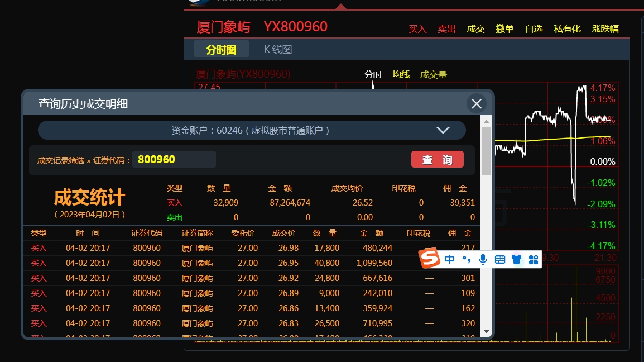The image size is (644, 362).
Task: Click the quantity 17,800 cell
Action: (x=327, y=248)
